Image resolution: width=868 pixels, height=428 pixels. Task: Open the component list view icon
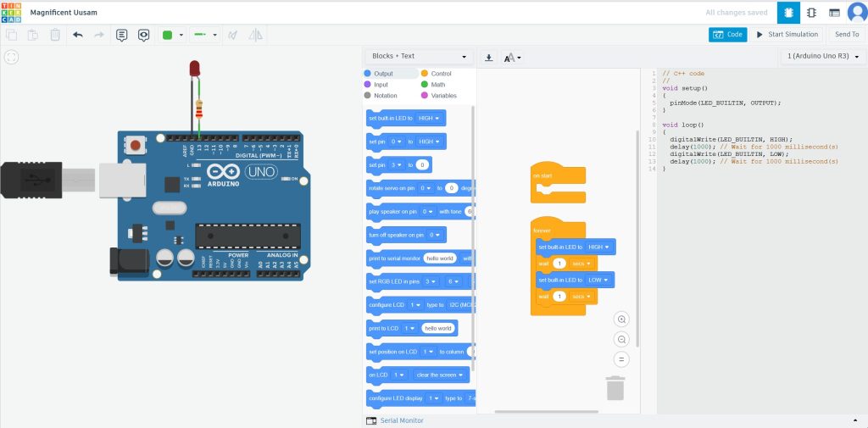(834, 13)
